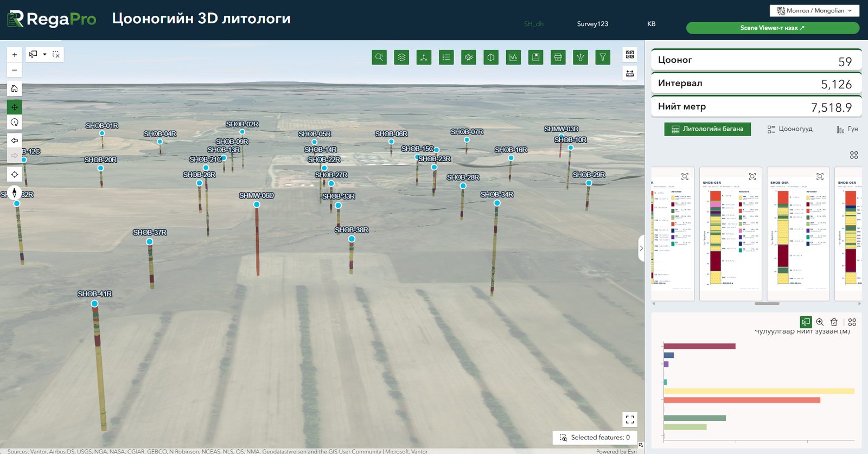The width and height of the screenshot is (868, 454).
Task: Activate the rotate navigation tool
Action: 15,123
